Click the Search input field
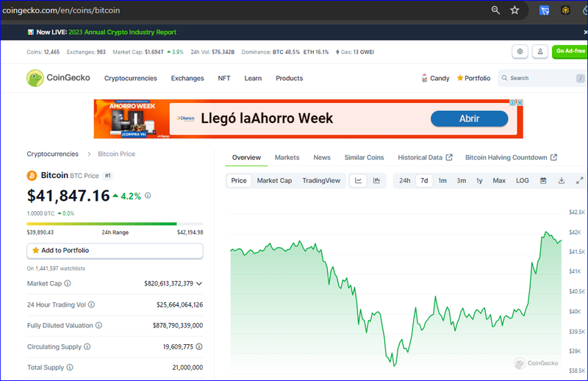The image size is (588, 381). tap(542, 78)
